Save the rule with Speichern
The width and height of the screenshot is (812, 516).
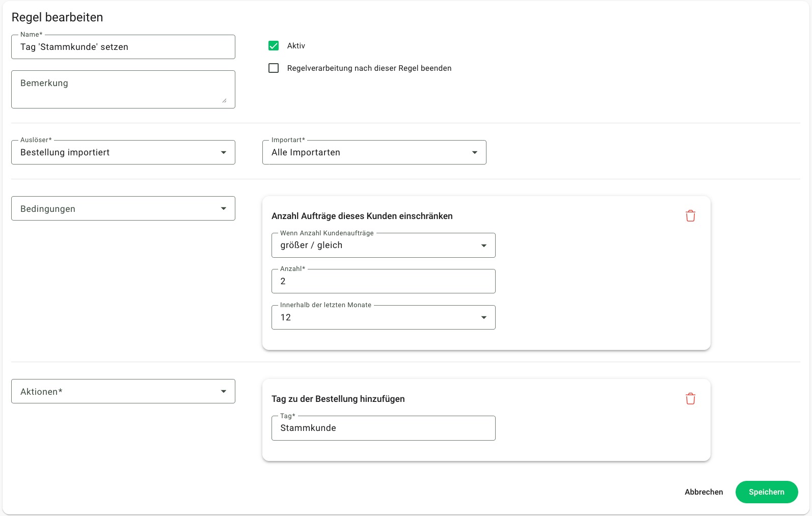tap(767, 492)
